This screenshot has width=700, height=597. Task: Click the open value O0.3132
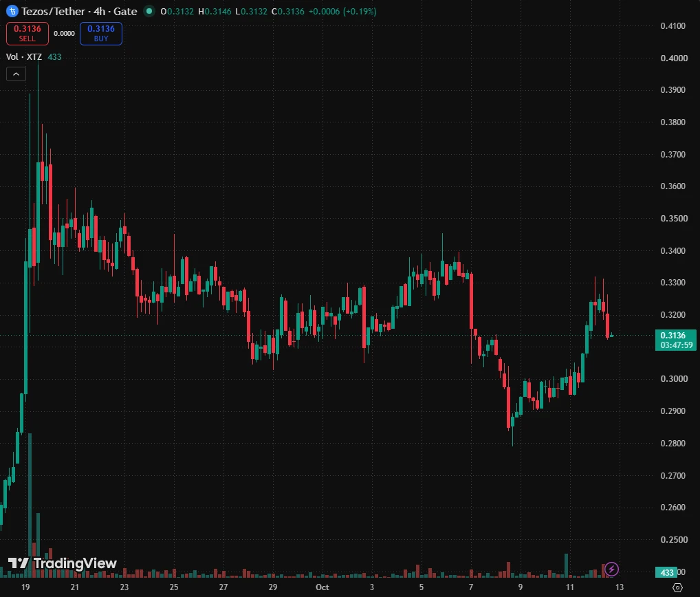(177, 11)
